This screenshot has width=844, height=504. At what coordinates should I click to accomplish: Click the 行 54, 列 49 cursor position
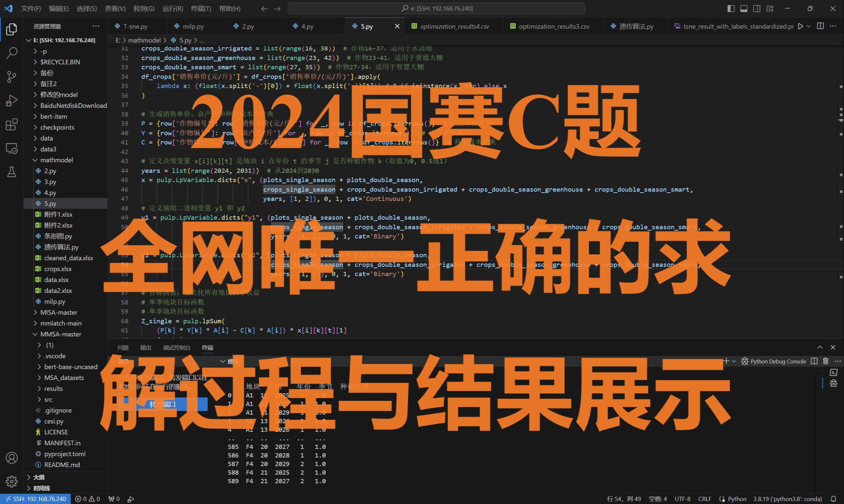tap(624, 499)
